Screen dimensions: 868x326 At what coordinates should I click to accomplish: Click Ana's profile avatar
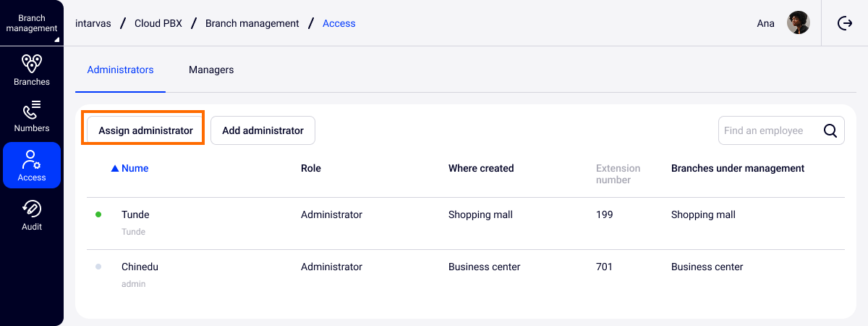pos(798,23)
